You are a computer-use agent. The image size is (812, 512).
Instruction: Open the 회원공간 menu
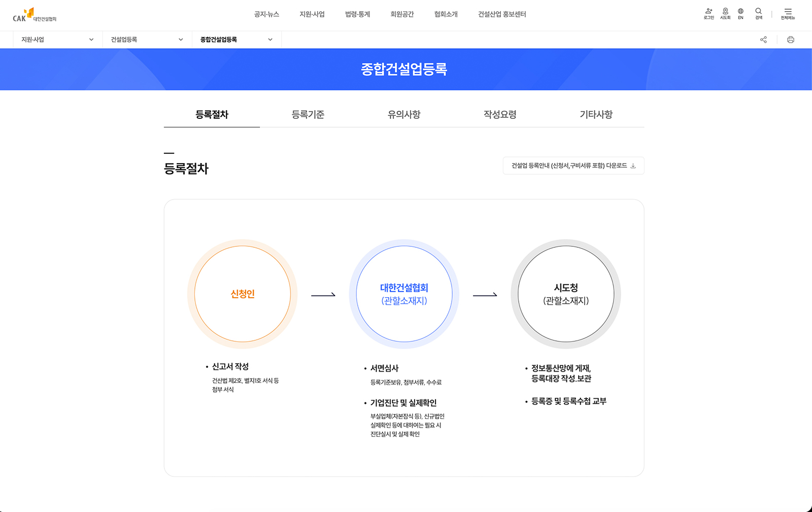[402, 14]
